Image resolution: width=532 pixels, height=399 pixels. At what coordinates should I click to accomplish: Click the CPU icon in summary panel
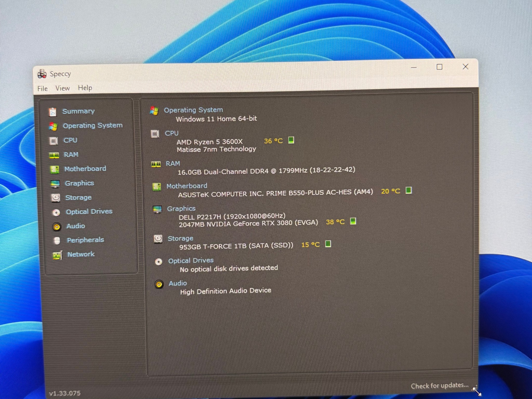click(155, 134)
